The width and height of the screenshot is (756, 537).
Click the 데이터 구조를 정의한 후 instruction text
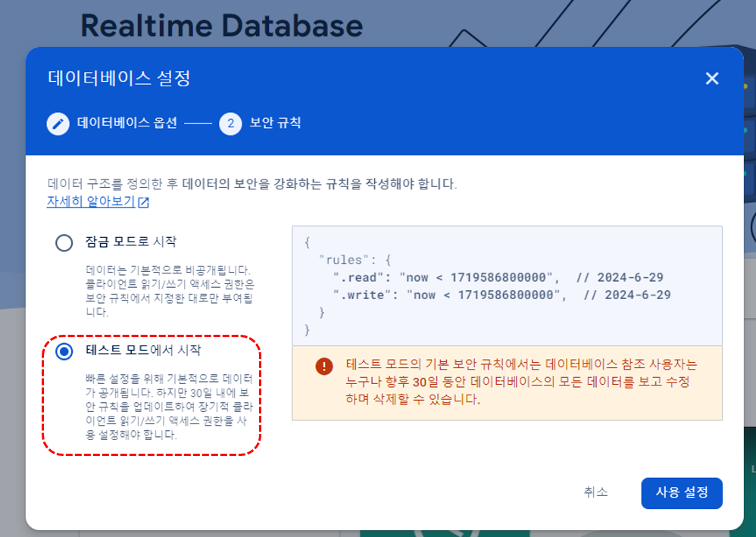pyautogui.click(x=251, y=183)
